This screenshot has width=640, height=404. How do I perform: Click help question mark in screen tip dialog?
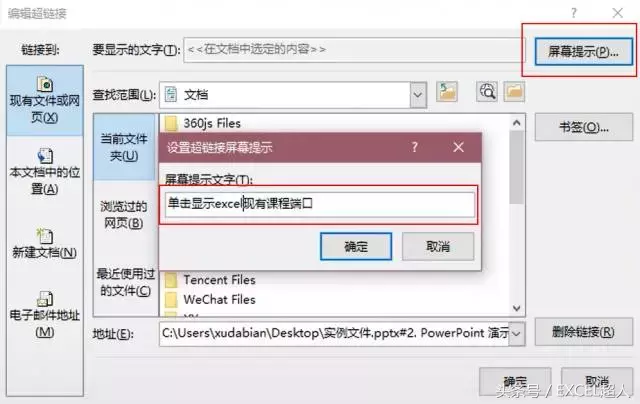coord(414,147)
